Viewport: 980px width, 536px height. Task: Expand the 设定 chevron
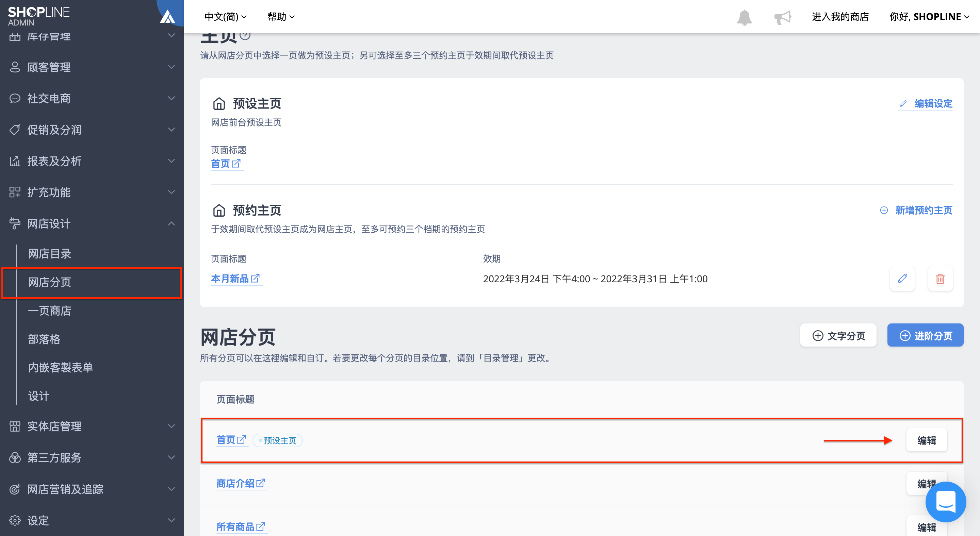[x=171, y=520]
